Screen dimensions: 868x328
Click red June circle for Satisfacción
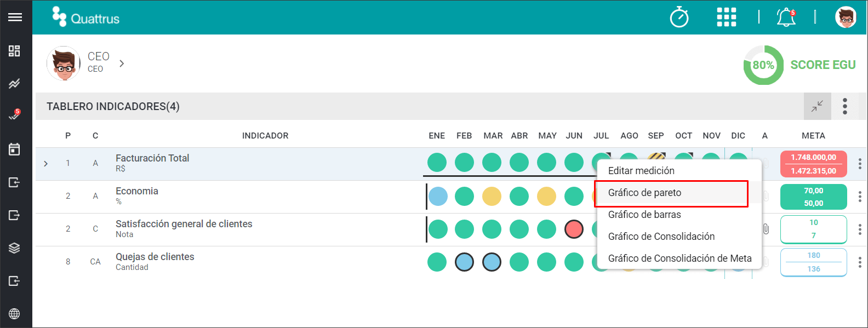tap(574, 229)
